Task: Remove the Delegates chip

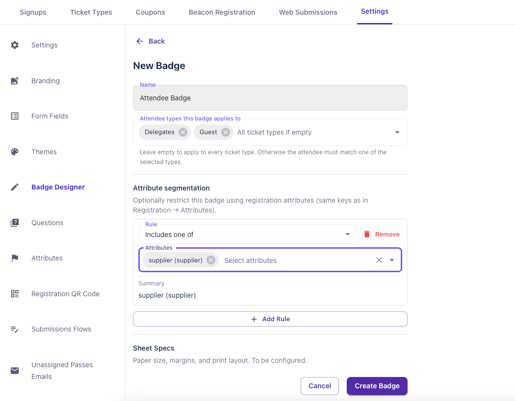Action: (x=183, y=132)
